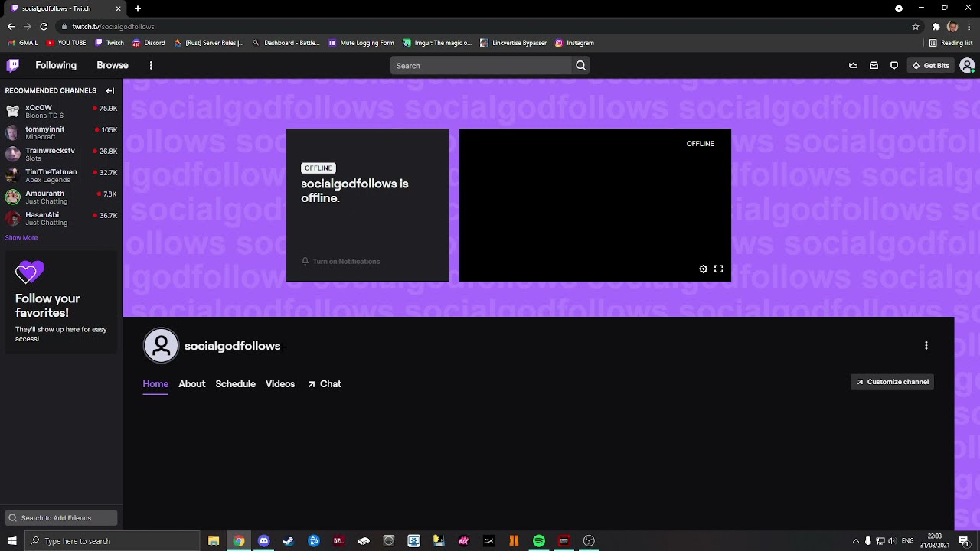Image resolution: width=980 pixels, height=551 pixels.
Task: Open the Browse page
Action: coord(113,65)
